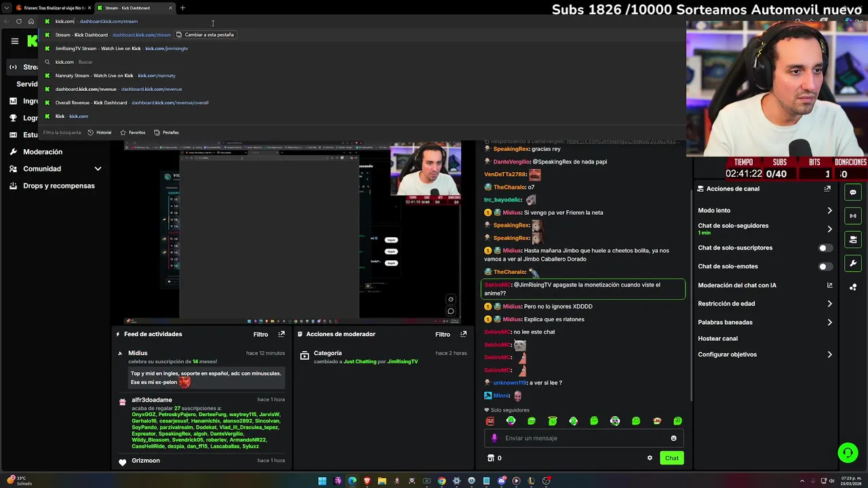This screenshot has width=868, height=488.
Task: Click Just Chatting category link
Action: 359,362
